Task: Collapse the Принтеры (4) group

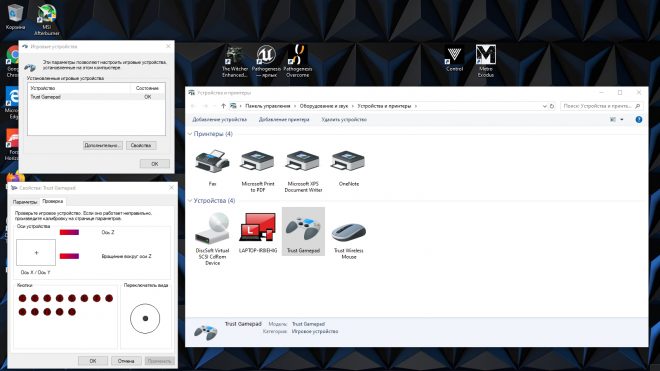Action: (190, 134)
